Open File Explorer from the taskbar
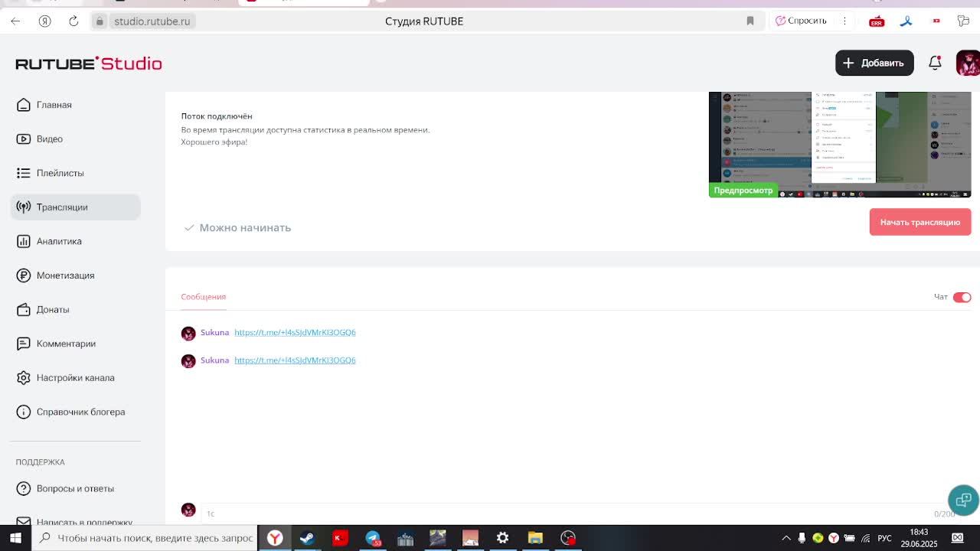The width and height of the screenshot is (980, 551). (535, 538)
